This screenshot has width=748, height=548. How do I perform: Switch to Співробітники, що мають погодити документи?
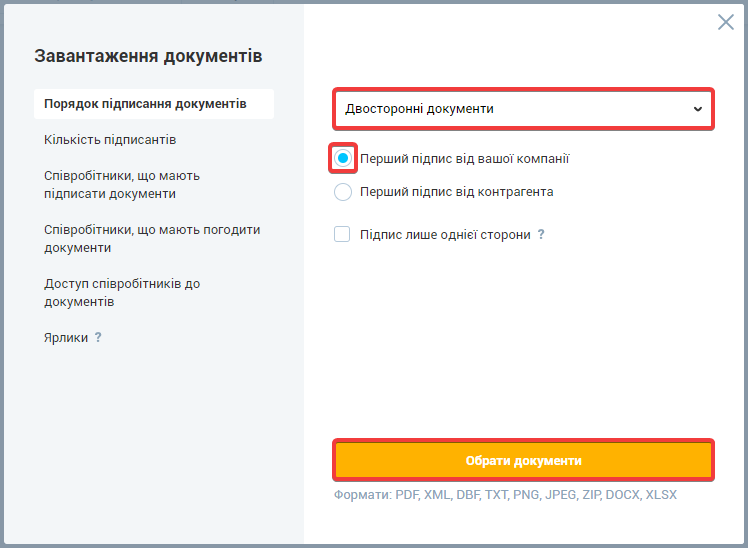coord(152,238)
